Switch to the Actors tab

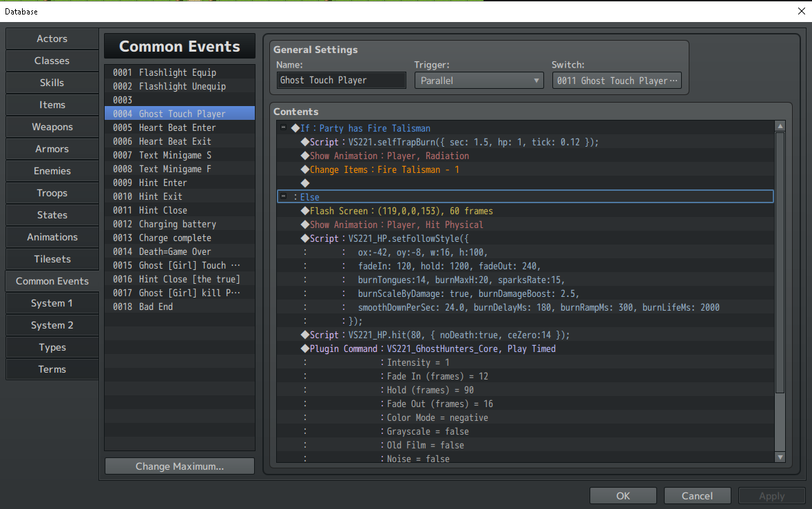pos(52,39)
